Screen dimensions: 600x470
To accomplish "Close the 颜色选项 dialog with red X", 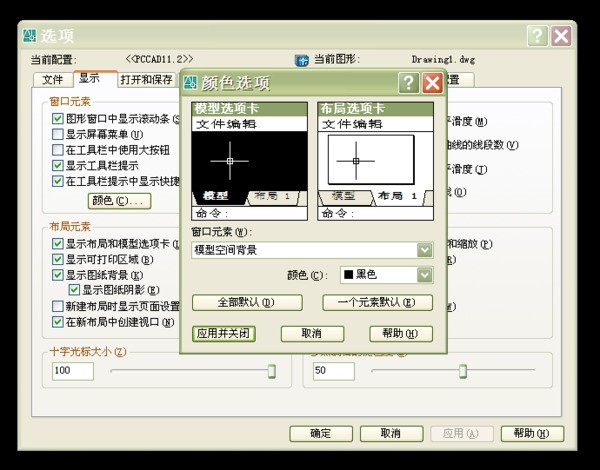I will pos(432,83).
